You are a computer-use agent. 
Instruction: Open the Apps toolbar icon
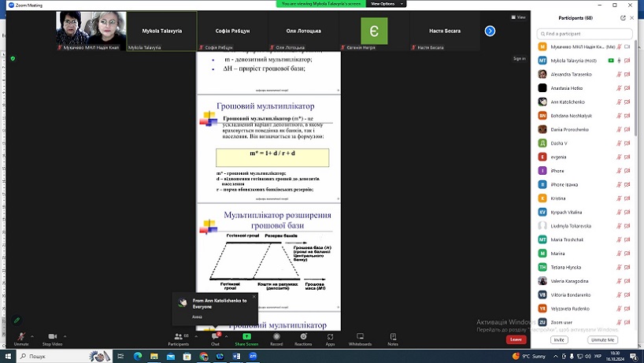click(330, 336)
